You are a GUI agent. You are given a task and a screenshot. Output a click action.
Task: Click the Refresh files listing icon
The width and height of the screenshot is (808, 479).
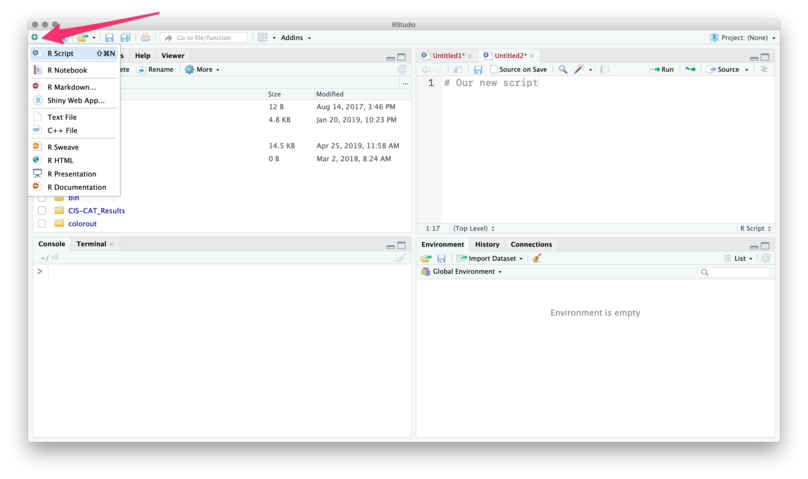pyautogui.click(x=402, y=70)
